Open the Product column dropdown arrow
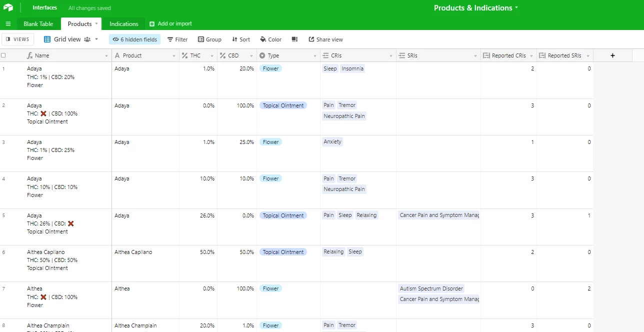The width and height of the screenshot is (644, 332). tap(174, 56)
